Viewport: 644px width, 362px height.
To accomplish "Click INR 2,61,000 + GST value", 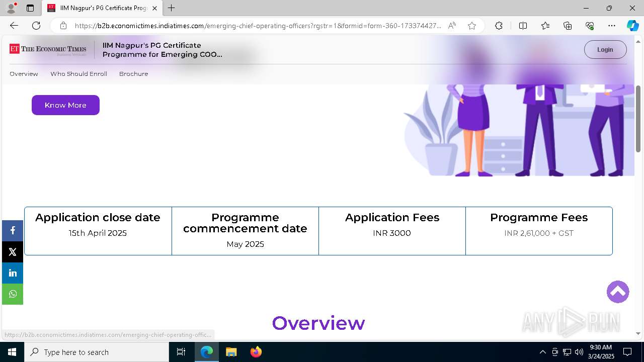I will point(539,233).
